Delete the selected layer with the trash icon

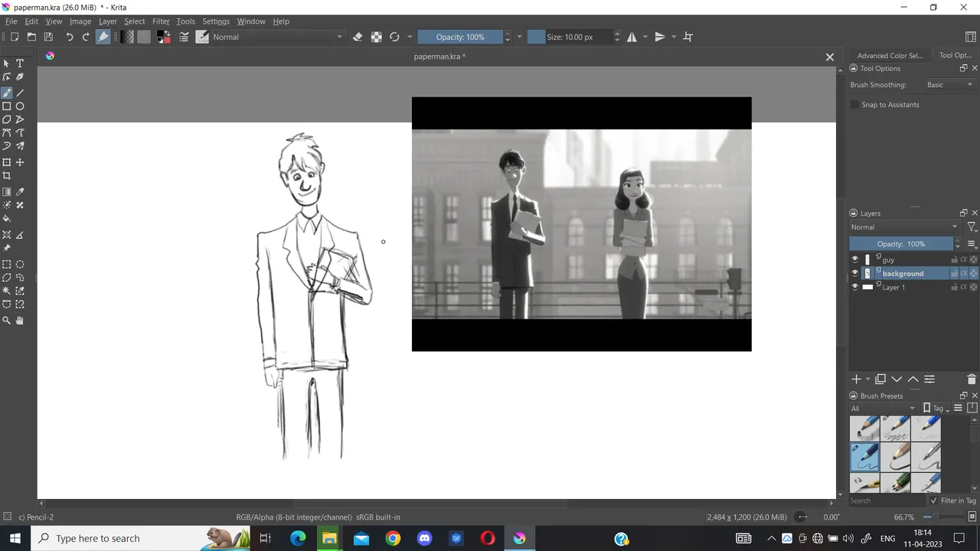click(x=972, y=380)
